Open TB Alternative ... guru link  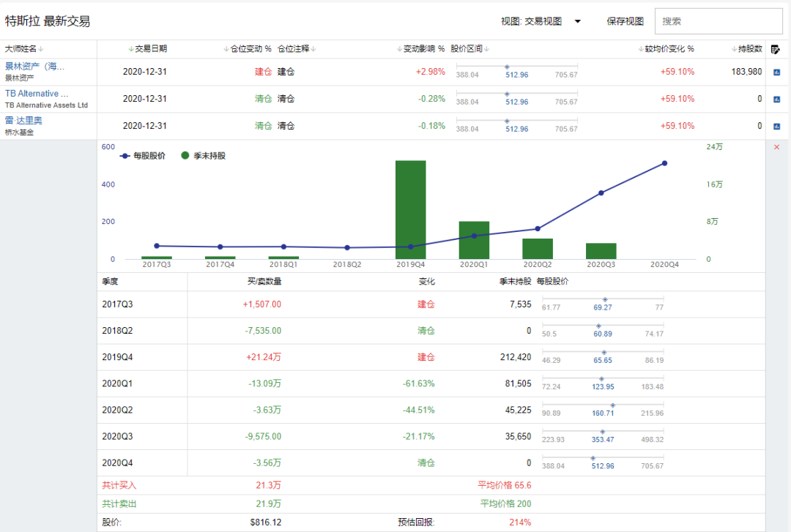pyautogui.click(x=37, y=94)
